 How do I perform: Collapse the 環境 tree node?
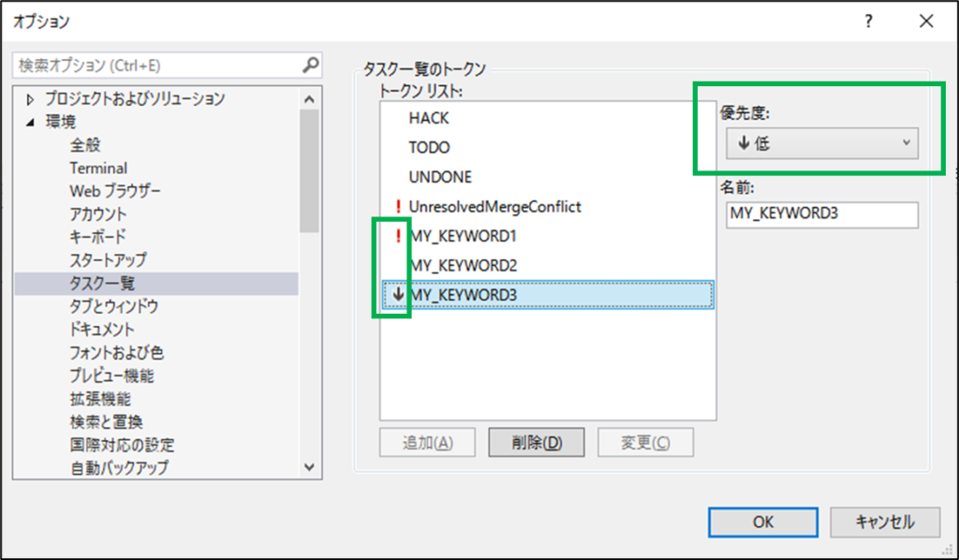click(x=30, y=122)
